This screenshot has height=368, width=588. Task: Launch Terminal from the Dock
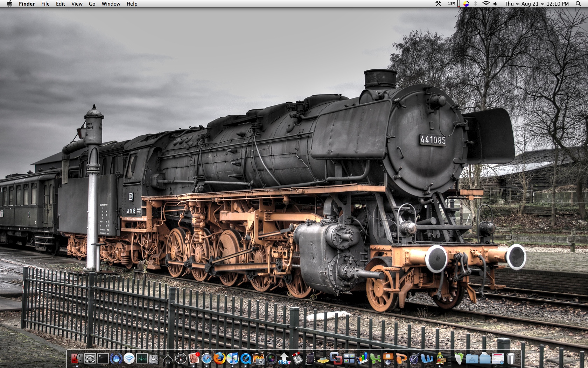coord(103,359)
